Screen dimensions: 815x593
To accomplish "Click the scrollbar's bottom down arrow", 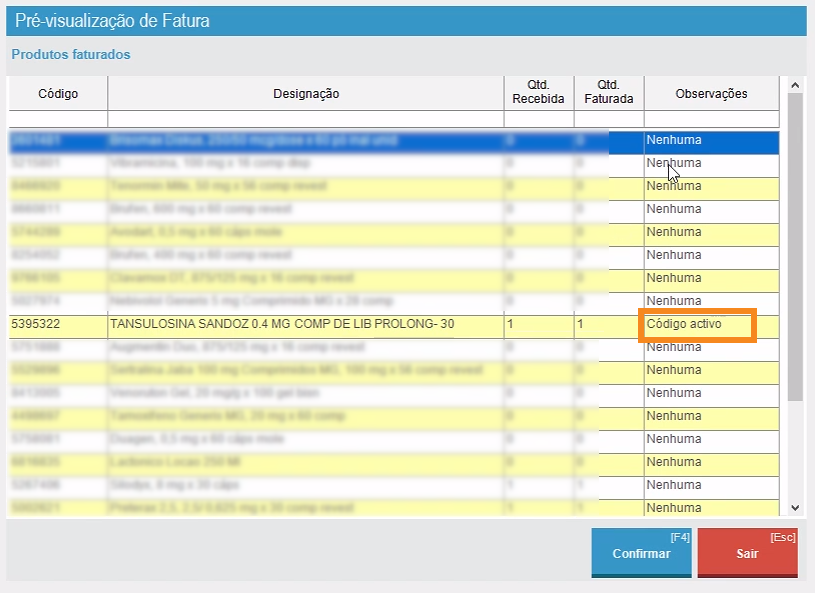I will (x=795, y=508).
